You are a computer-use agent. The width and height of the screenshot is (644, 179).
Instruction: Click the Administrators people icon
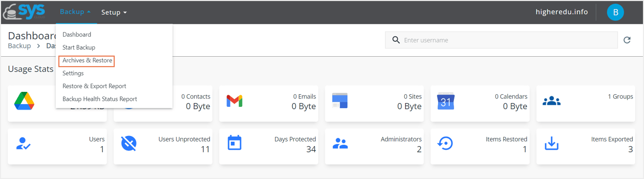click(340, 143)
